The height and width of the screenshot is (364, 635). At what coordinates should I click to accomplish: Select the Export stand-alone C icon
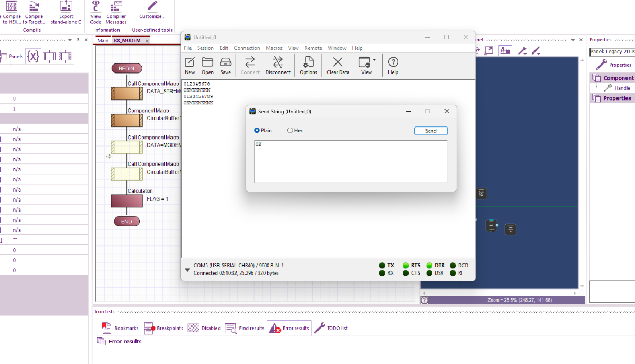[x=66, y=13]
